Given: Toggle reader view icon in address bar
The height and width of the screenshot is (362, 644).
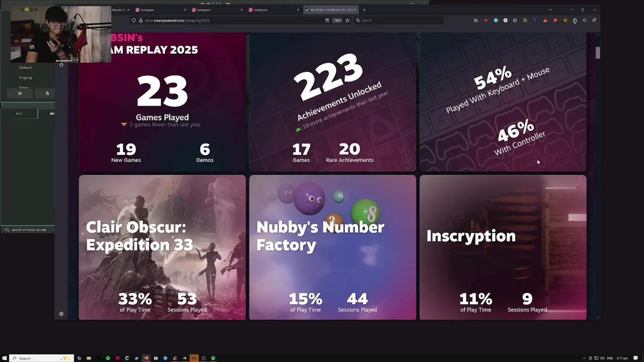Looking at the screenshot, I should point(327,21).
